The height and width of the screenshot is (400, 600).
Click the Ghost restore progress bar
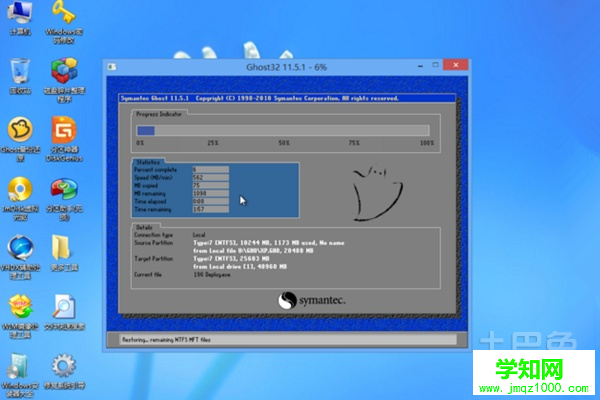click(283, 131)
